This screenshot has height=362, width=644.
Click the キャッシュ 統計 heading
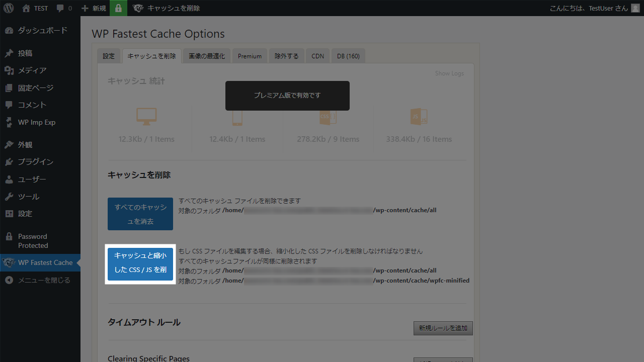pos(136,81)
